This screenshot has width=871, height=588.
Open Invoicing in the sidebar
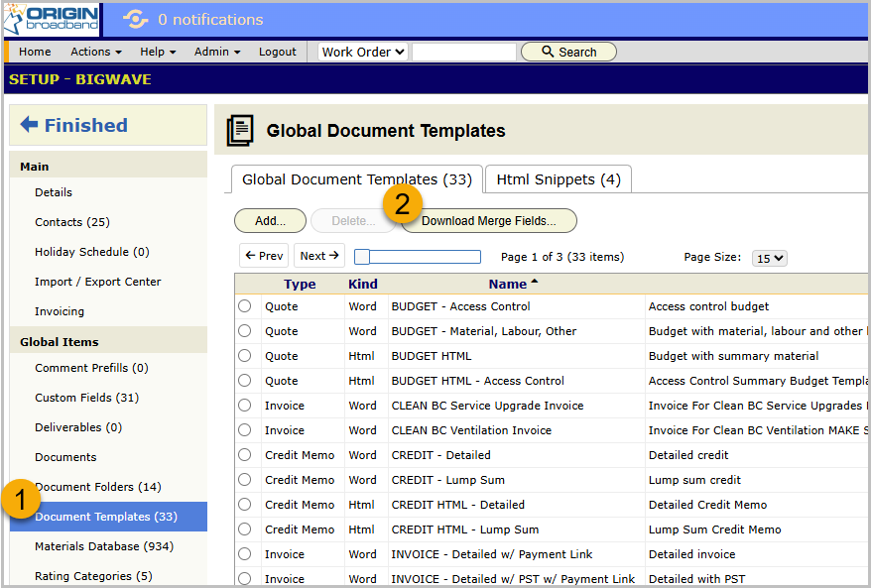click(60, 311)
